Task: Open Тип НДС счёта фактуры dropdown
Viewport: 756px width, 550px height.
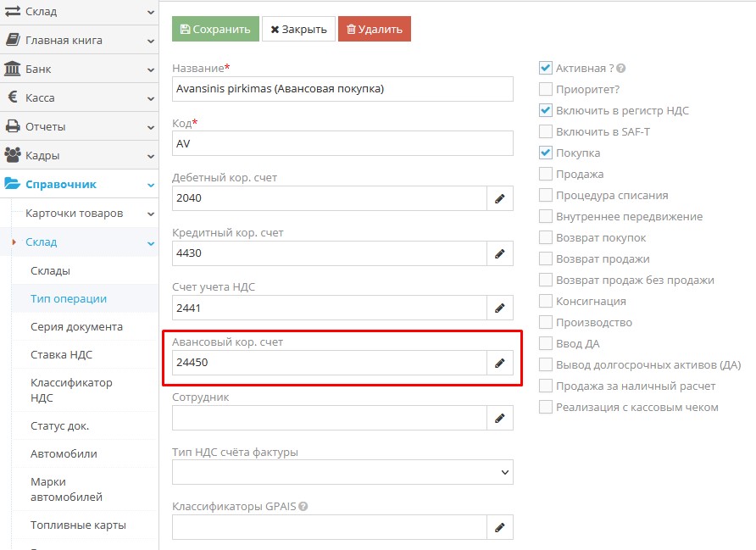Action: [342, 472]
